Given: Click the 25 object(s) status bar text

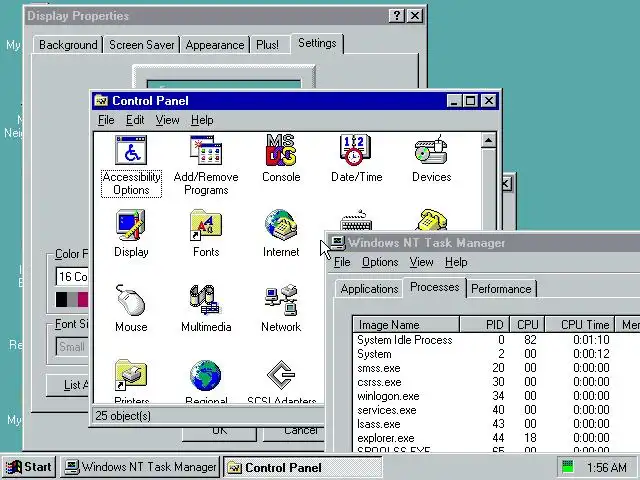Looking at the screenshot, I should tap(123, 416).
